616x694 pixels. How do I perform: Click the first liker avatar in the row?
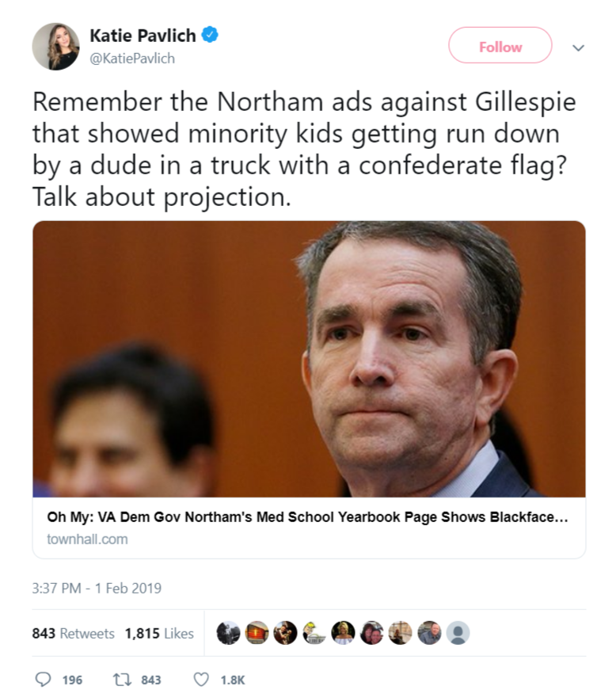pyautogui.click(x=228, y=633)
